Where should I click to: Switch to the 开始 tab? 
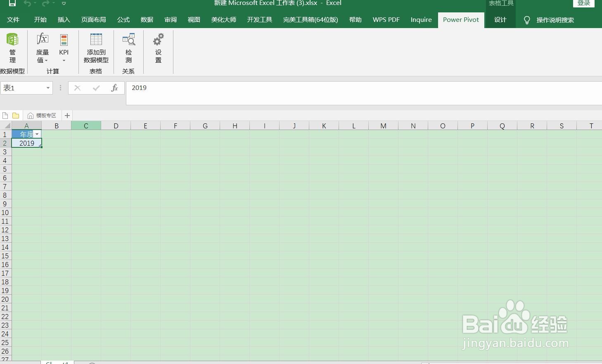click(x=40, y=20)
